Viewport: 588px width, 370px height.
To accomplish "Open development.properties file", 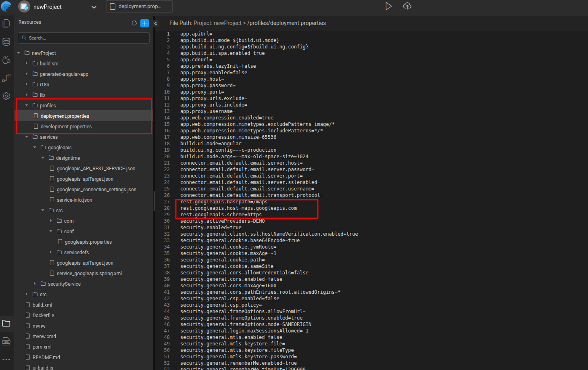I will (66, 127).
